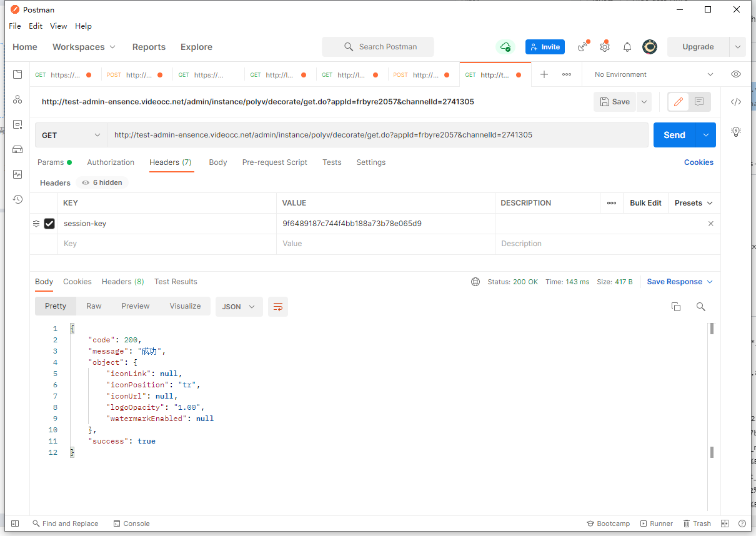Open the environment quick look eye
The image size is (756, 536).
click(x=736, y=74)
